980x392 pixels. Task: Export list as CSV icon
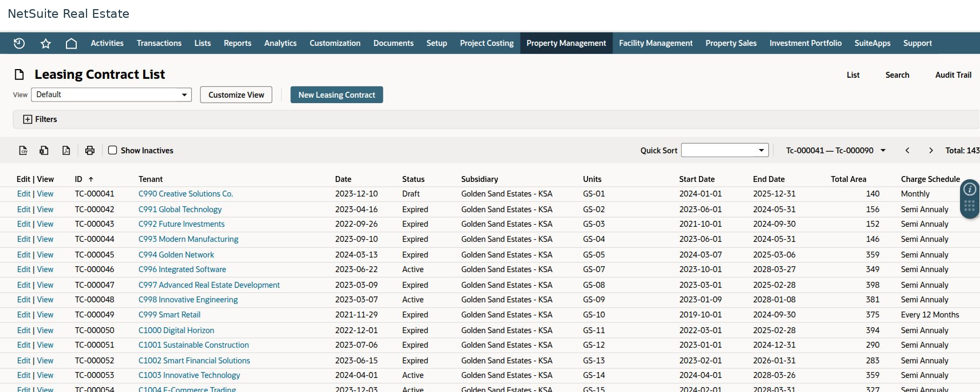(x=23, y=151)
